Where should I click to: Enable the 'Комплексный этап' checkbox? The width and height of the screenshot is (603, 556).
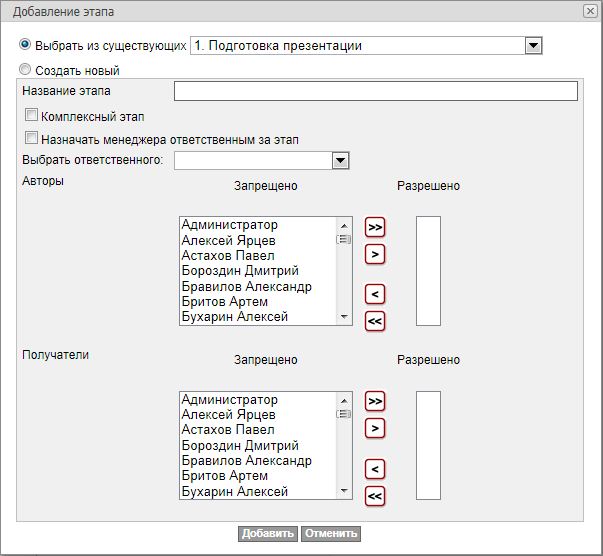click(32, 115)
